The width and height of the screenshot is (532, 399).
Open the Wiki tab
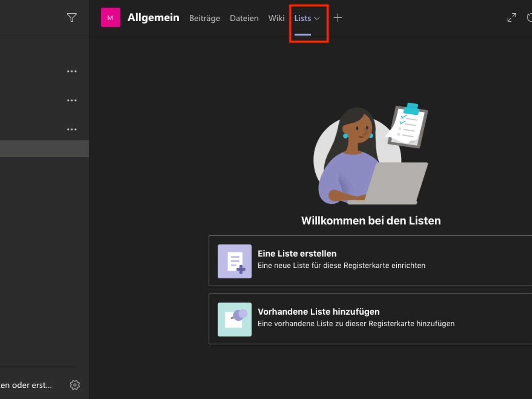[276, 18]
